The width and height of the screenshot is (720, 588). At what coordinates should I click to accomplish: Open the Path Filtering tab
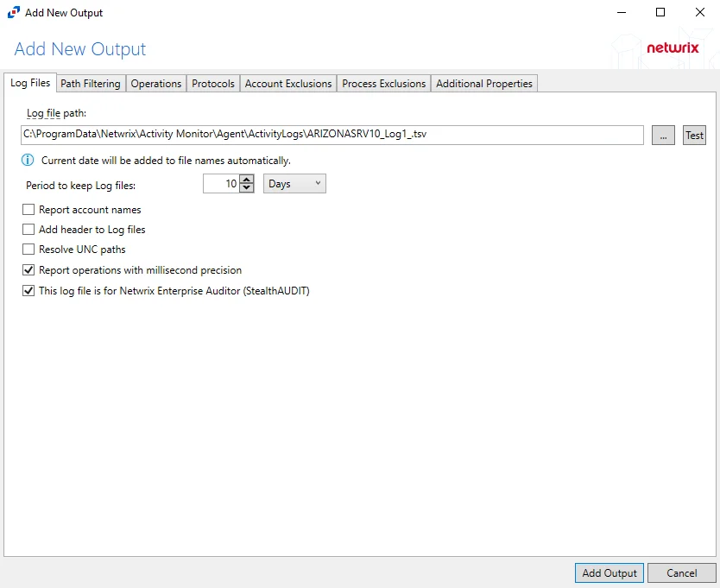tap(91, 84)
